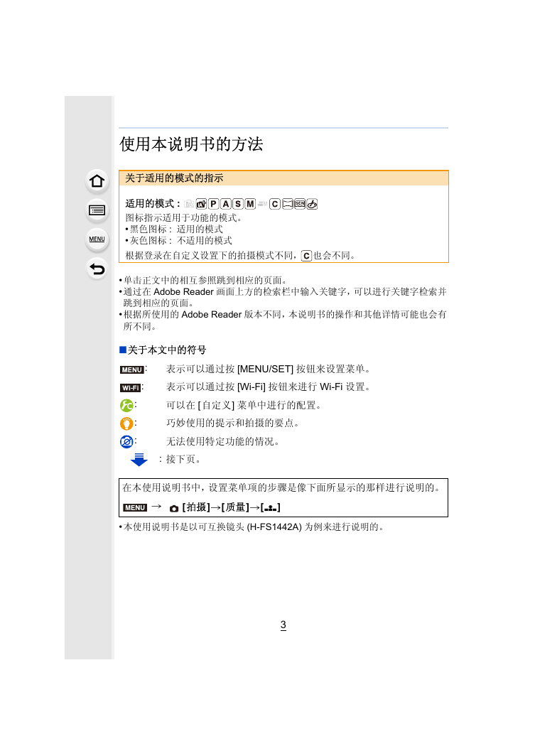
Task: Click the text [MENU/SET] 按钮来设置菜单
Action: (303, 369)
